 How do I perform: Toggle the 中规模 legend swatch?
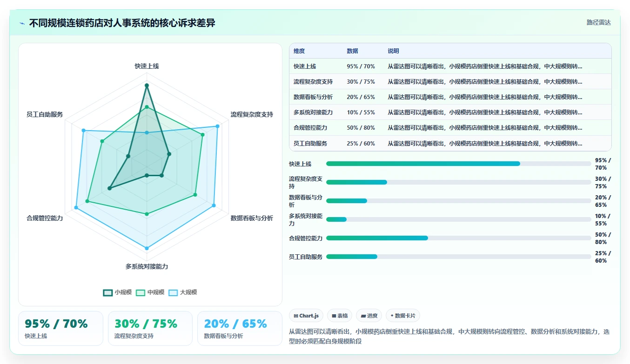point(141,292)
